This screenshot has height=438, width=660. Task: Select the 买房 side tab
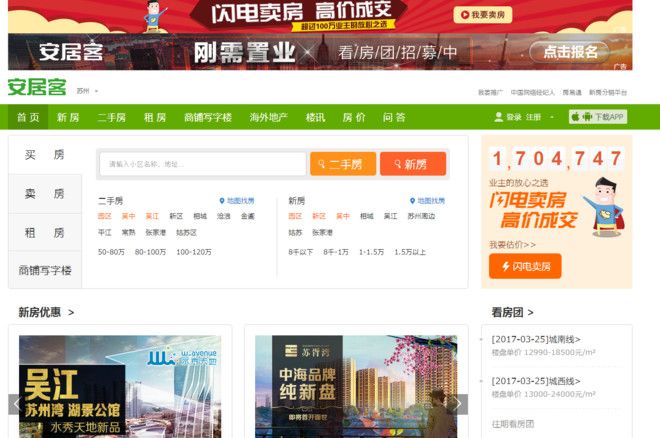(x=45, y=155)
